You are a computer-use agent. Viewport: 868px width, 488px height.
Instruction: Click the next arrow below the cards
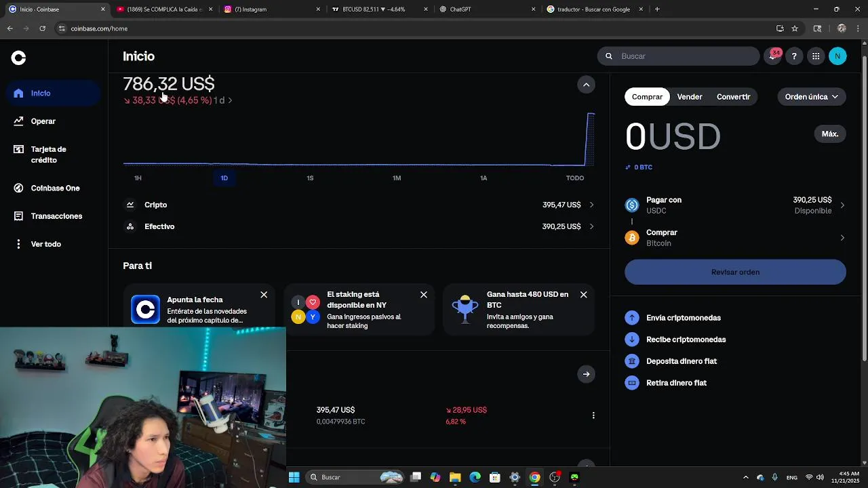[x=586, y=374]
